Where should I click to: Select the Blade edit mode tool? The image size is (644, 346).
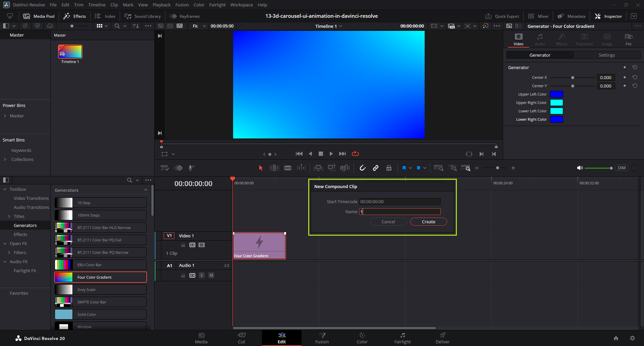(288, 168)
